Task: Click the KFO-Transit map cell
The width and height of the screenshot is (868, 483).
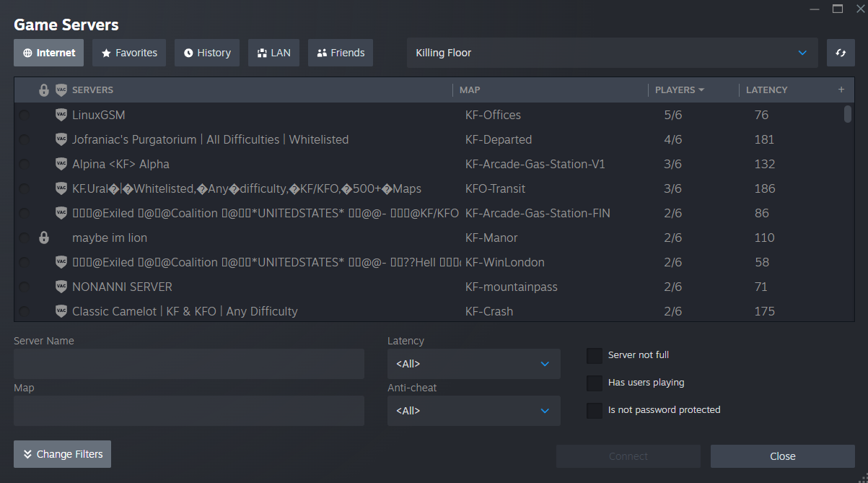Action: 495,188
